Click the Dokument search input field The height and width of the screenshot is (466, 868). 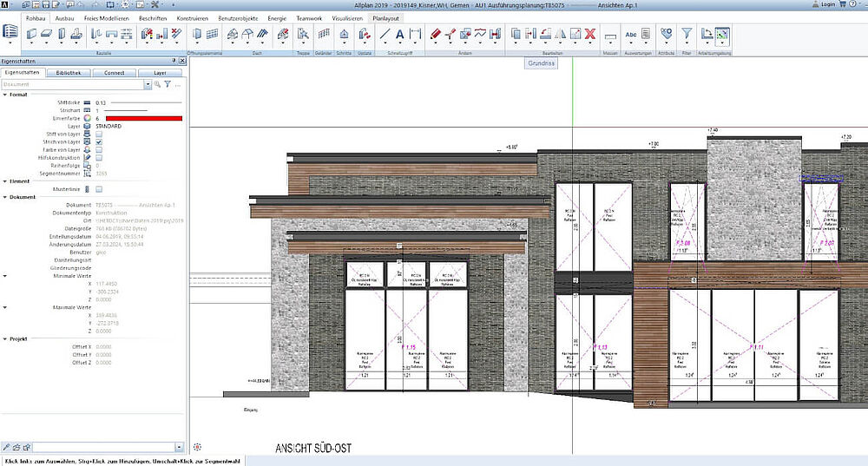click(73, 84)
